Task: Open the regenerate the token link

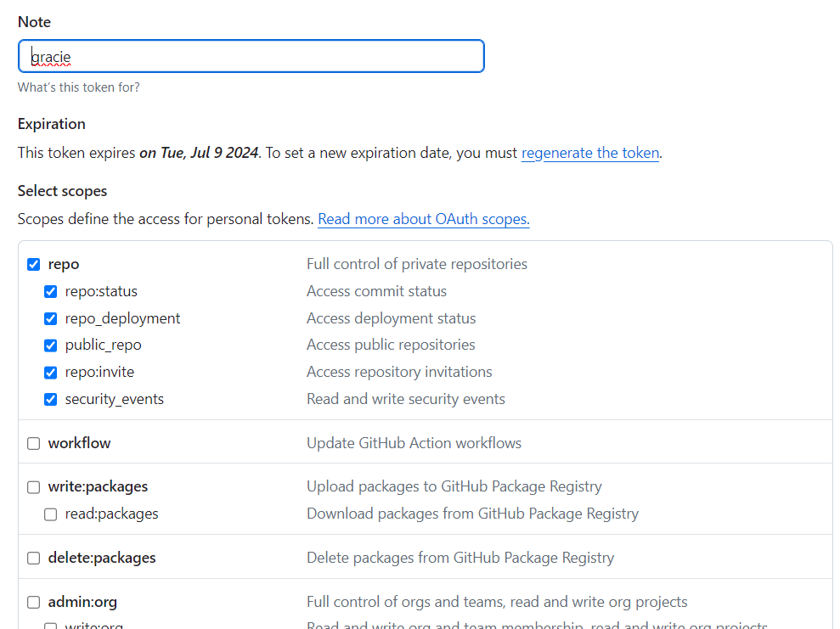Action: tap(590, 153)
